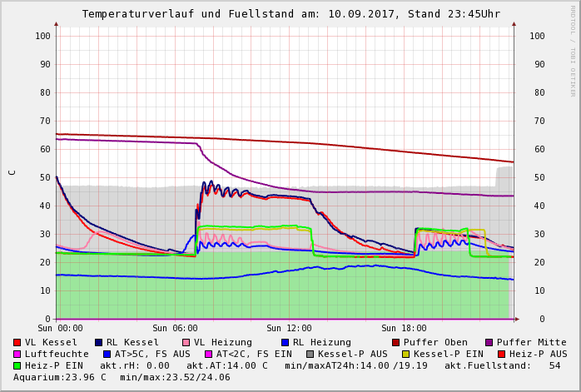Image resolution: width=581 pixels, height=392 pixels.
Task: Click the magenta Luftfeuchte legend swatch
Action: [x=17, y=354]
